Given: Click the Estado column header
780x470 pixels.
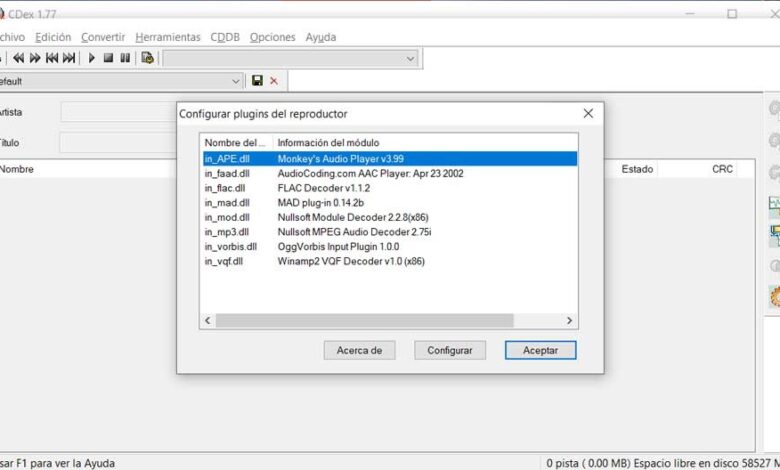Looking at the screenshot, I should (x=637, y=169).
